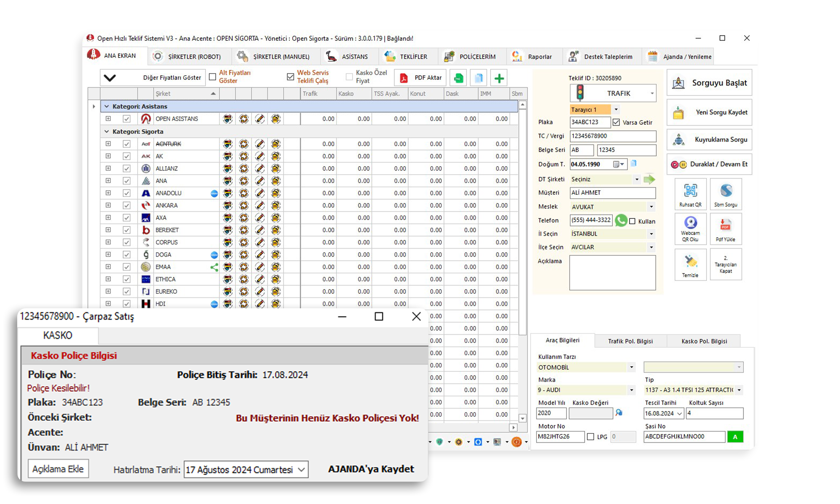The height and width of the screenshot is (504, 840).
Task: Toggle the Varsa Getir checkbox
Action: pyautogui.click(x=616, y=122)
